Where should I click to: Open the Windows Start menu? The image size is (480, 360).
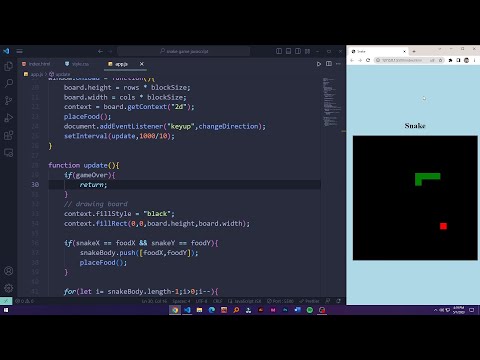tap(6, 310)
